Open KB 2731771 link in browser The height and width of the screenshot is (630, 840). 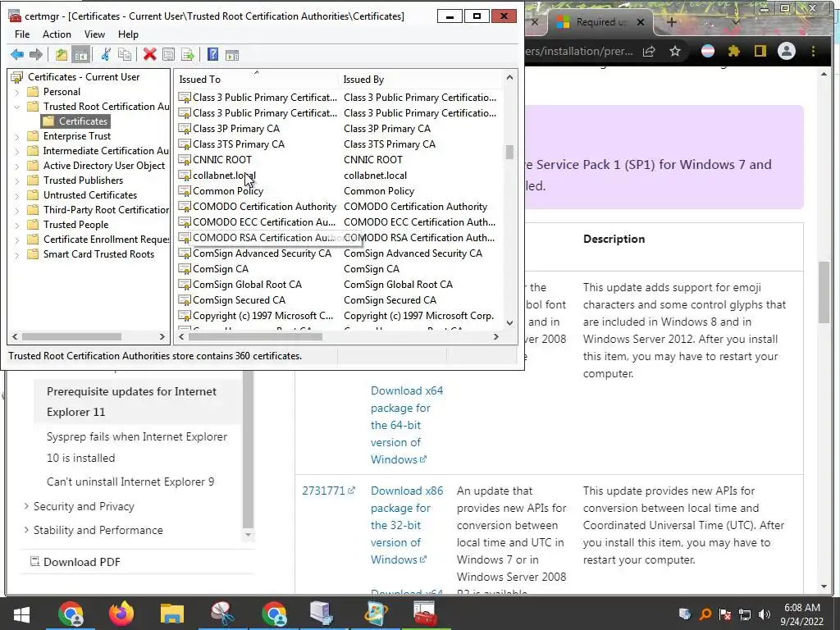328,491
